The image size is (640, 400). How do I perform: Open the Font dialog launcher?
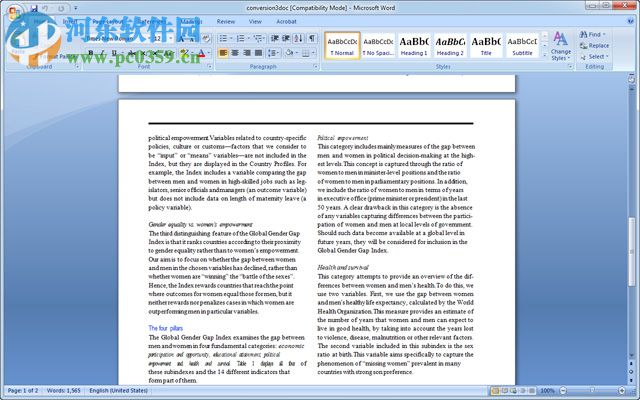click(x=210, y=67)
